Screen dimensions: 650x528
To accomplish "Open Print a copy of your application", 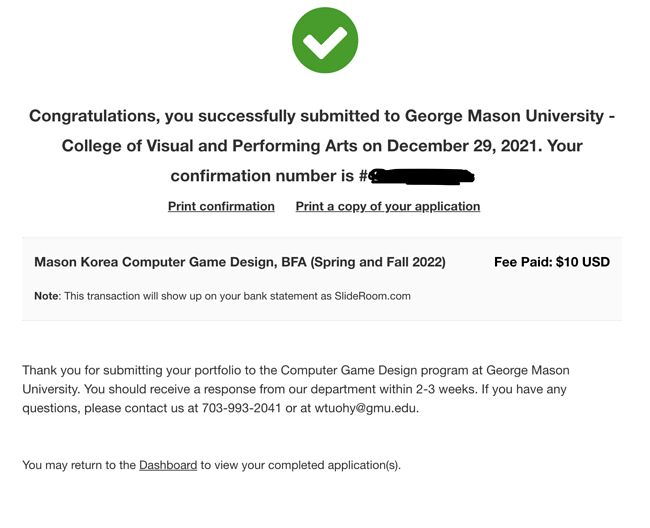I will click(x=388, y=206).
